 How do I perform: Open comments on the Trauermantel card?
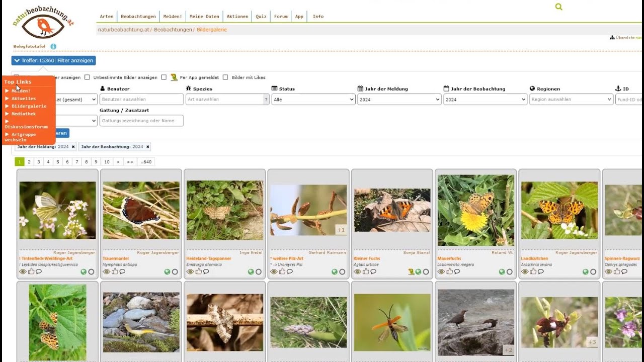click(122, 271)
